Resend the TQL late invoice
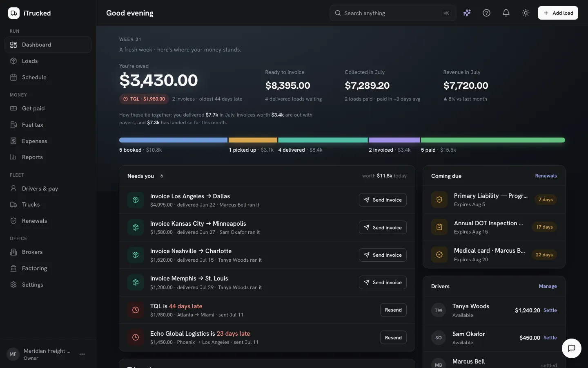Image resolution: width=588 pixels, height=368 pixels. click(x=393, y=310)
